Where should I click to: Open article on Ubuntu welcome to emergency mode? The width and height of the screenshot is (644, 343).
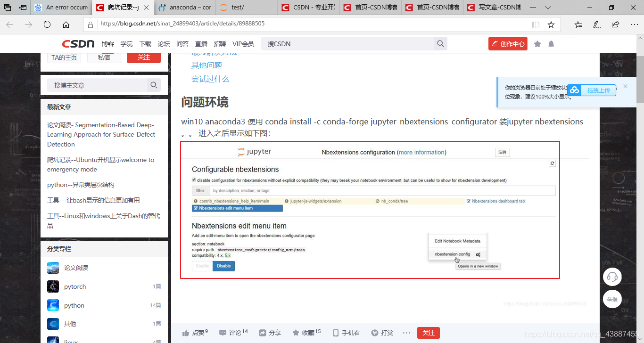(x=101, y=164)
